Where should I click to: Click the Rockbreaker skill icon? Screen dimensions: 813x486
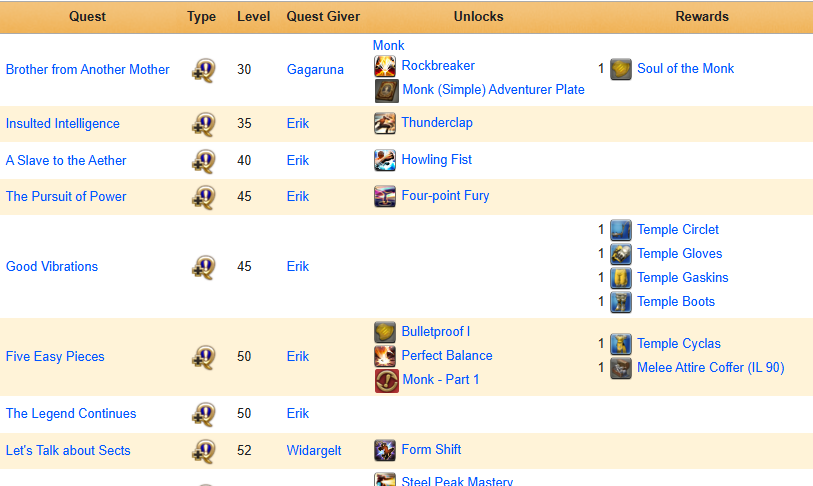(385, 66)
